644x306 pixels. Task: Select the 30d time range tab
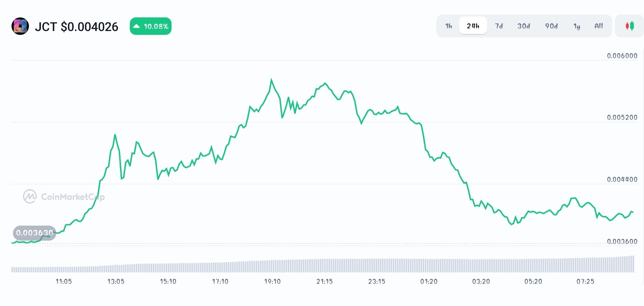(524, 26)
